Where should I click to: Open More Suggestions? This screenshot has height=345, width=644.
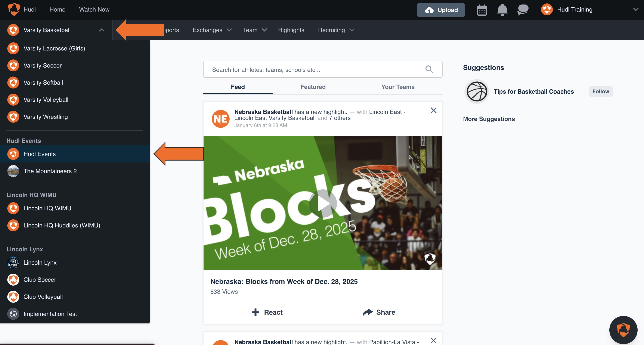point(489,119)
